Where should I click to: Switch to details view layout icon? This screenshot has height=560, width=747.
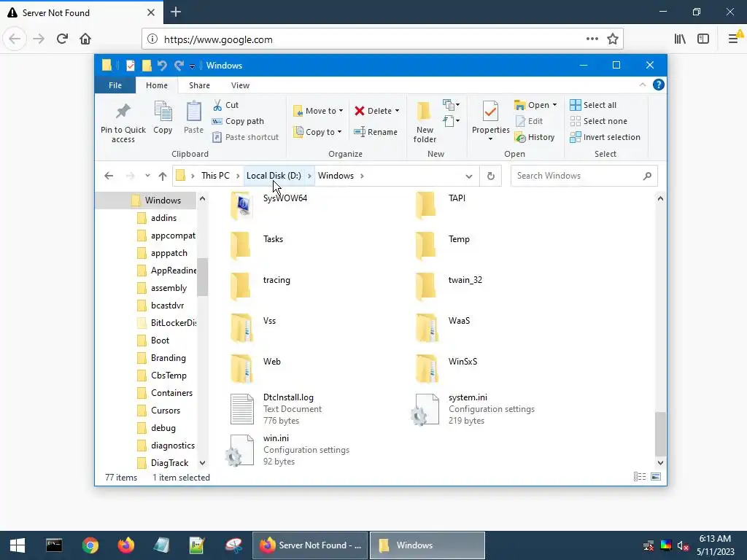pyautogui.click(x=639, y=477)
